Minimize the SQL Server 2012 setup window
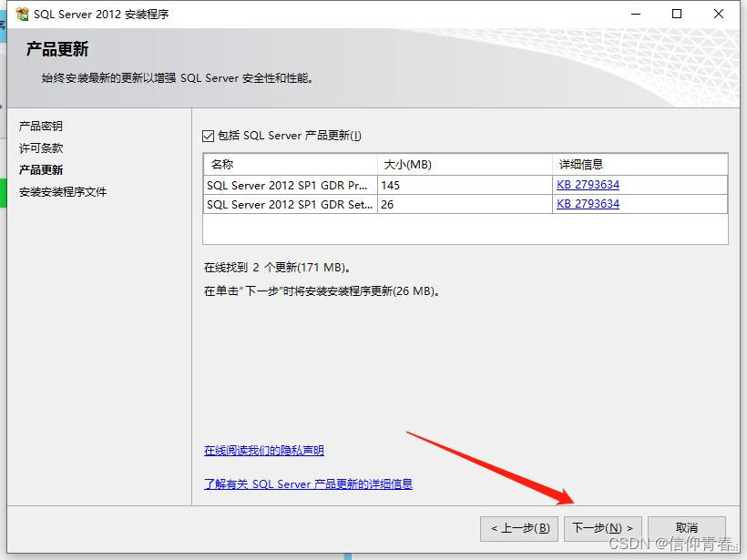Screen dimensions: 747x560 pos(636,14)
